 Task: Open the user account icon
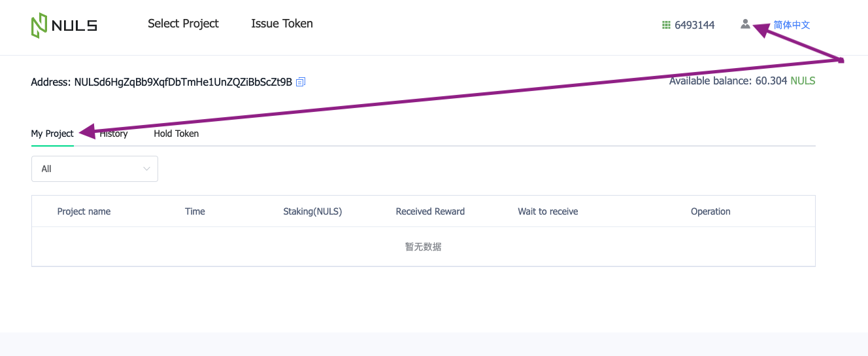coord(745,24)
